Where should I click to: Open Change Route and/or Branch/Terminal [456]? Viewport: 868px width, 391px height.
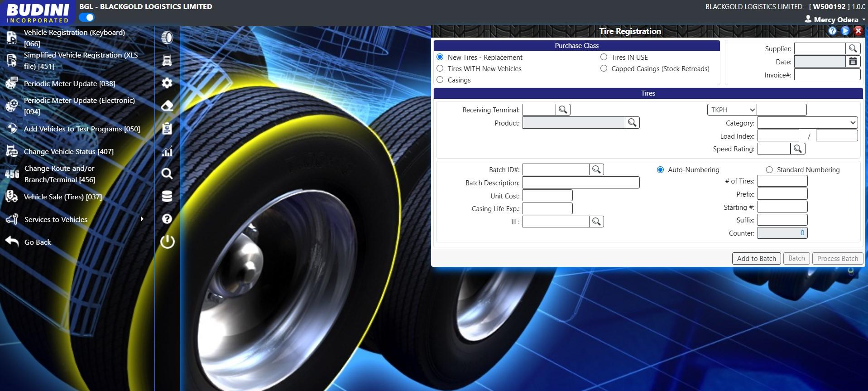point(60,174)
